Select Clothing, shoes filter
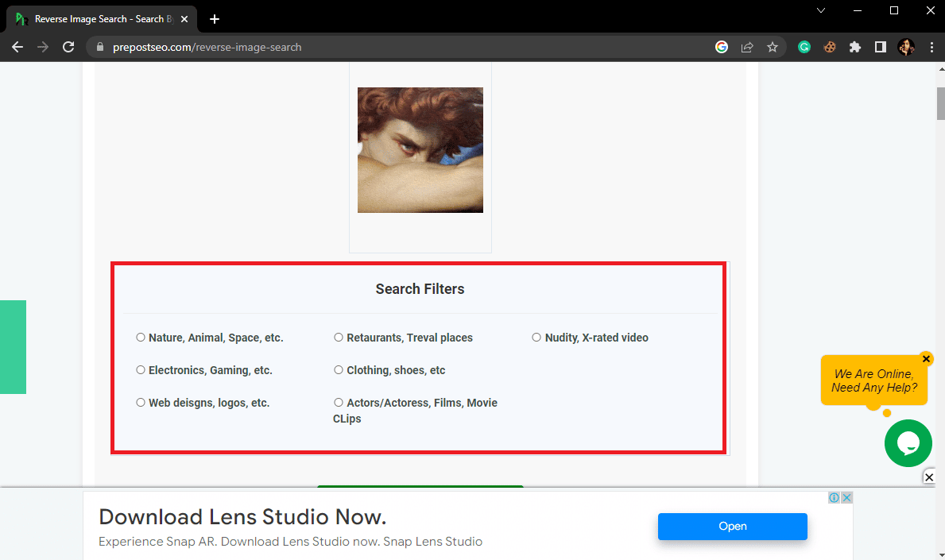The height and width of the screenshot is (560, 945). 339,369
